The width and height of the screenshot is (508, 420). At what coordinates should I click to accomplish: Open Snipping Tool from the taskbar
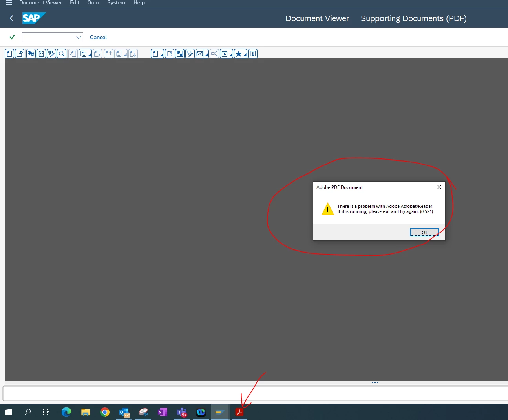(143, 412)
